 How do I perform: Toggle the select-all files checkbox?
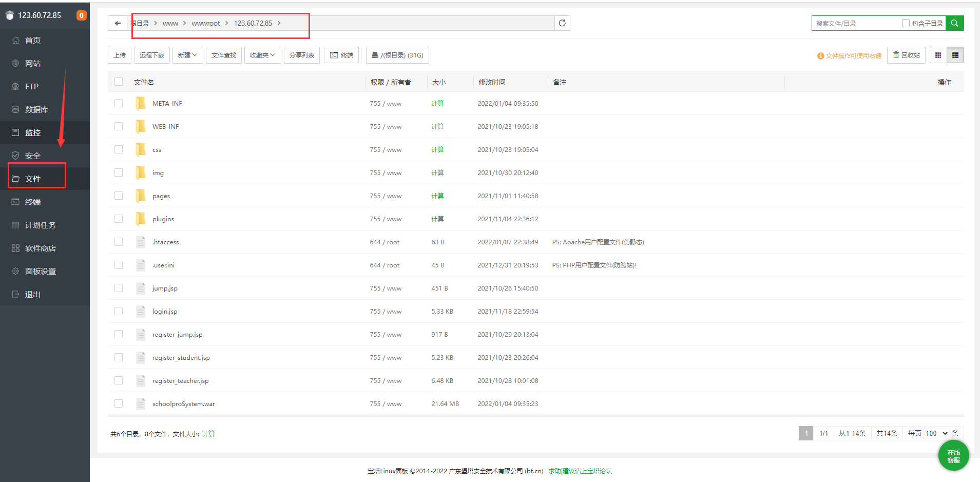[119, 82]
